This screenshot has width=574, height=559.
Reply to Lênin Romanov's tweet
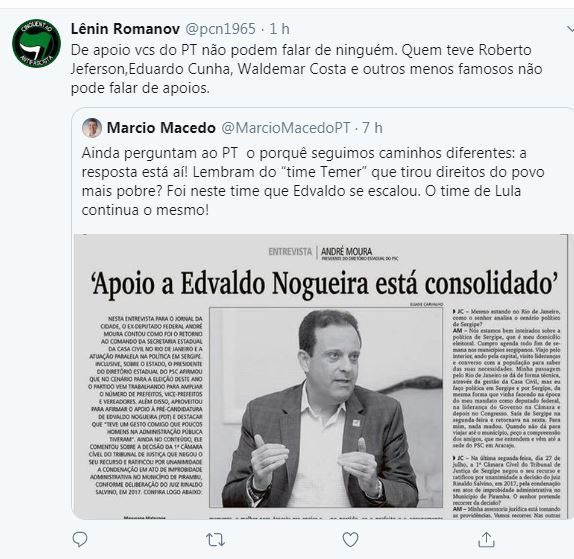click(x=80, y=539)
